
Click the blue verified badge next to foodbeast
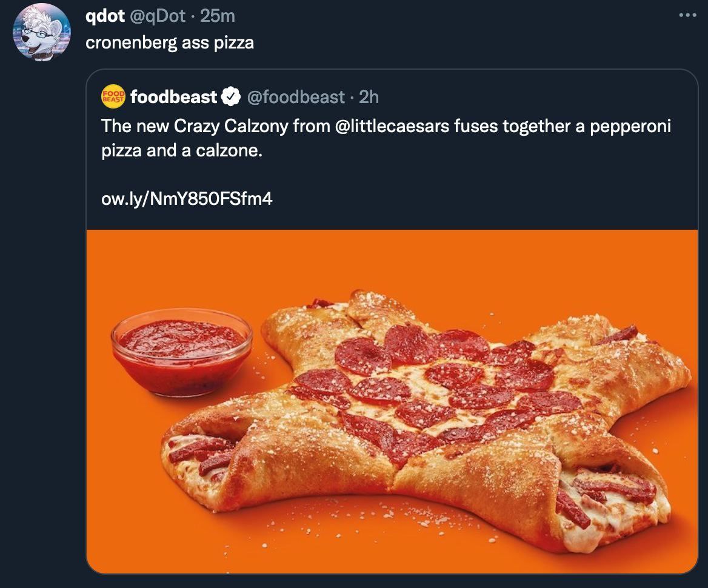click(x=231, y=96)
